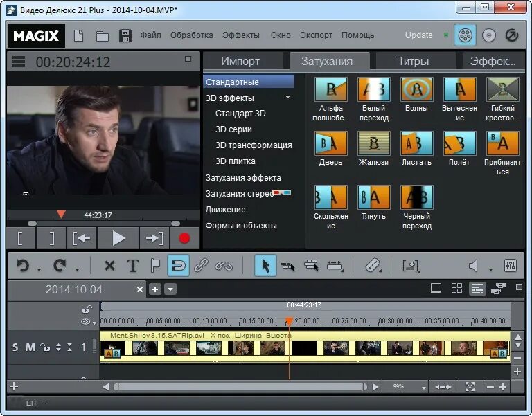This screenshot has height=416, width=532.
Task: Open the disc burn mode icon
Action: 489,35
